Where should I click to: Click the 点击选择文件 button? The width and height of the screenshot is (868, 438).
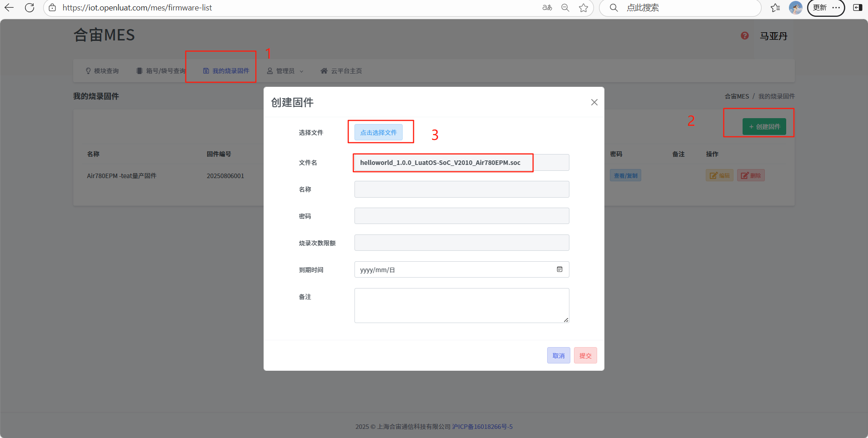click(379, 133)
